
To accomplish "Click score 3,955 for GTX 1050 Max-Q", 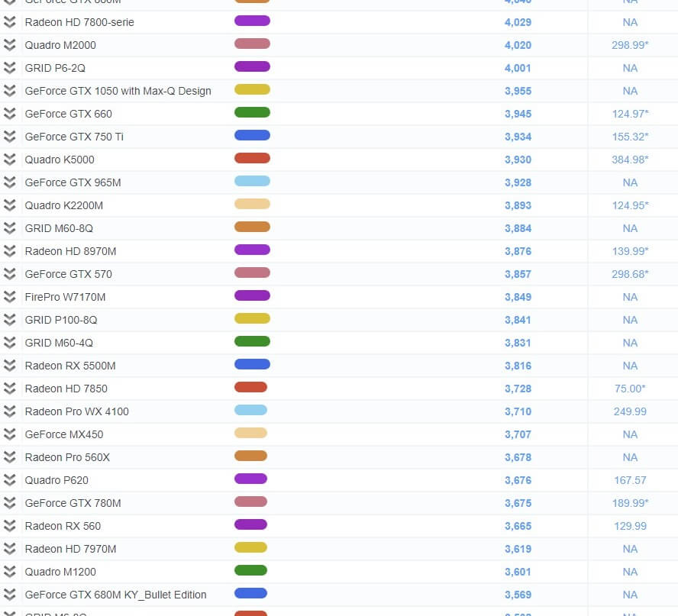I will [x=518, y=91].
